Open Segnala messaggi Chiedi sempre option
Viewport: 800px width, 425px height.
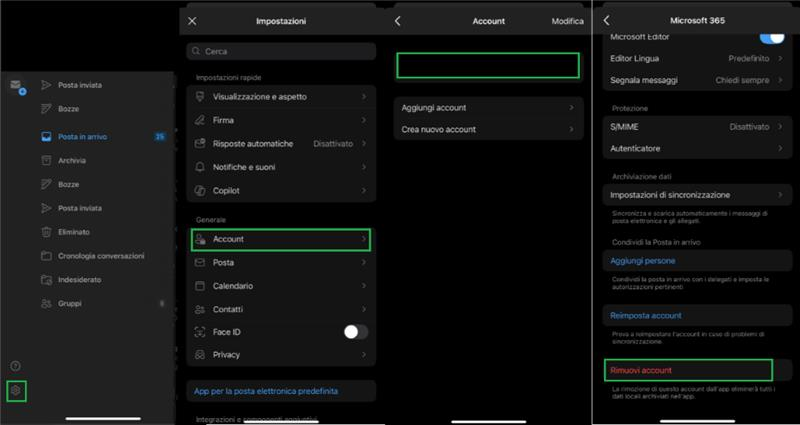[x=697, y=80]
